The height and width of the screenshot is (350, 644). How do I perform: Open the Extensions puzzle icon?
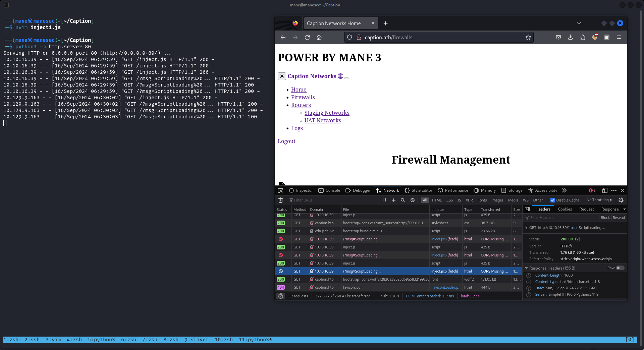(583, 38)
